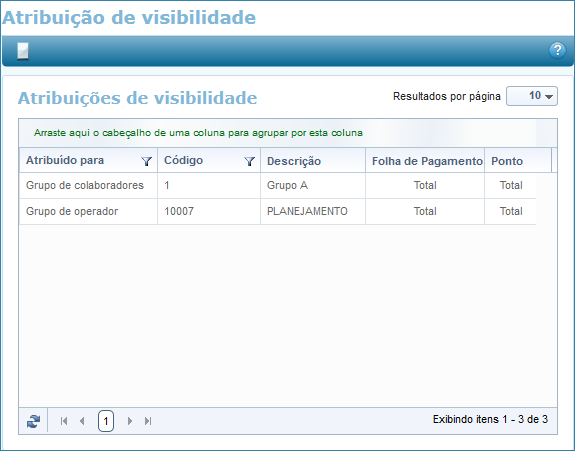Go to last page arrow
The image size is (575, 451).
[x=148, y=421]
